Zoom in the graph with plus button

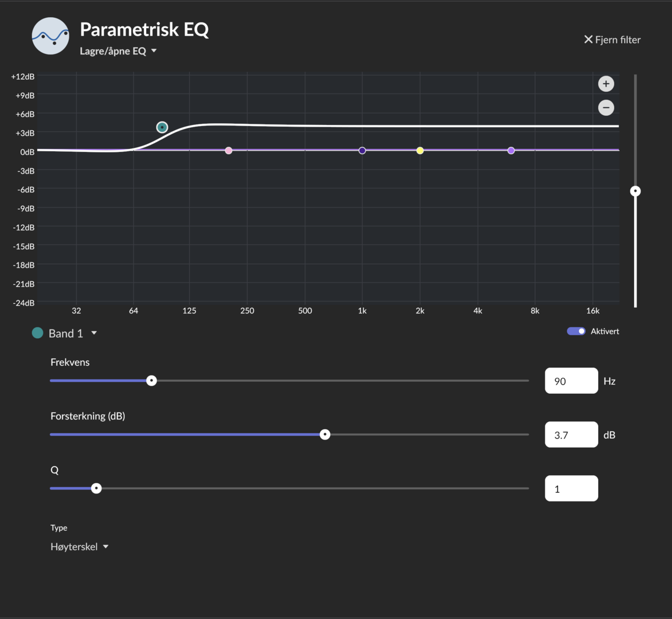coord(606,84)
